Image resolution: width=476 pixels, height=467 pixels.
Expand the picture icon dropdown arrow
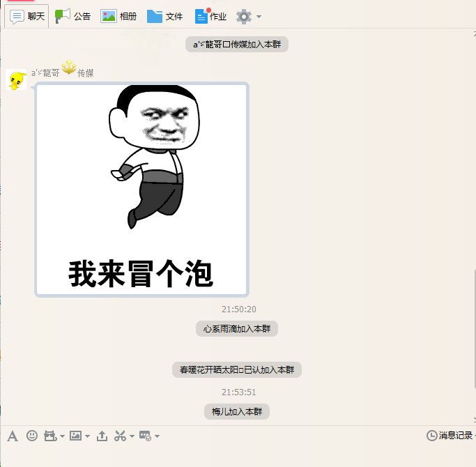click(87, 436)
